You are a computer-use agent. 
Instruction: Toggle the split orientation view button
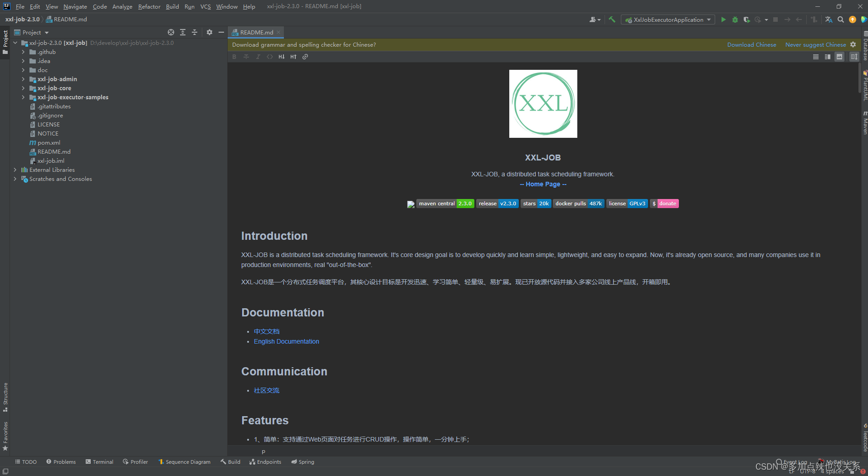854,57
